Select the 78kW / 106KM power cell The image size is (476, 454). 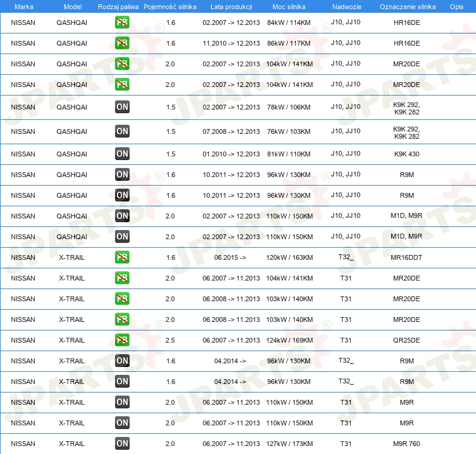289,107
